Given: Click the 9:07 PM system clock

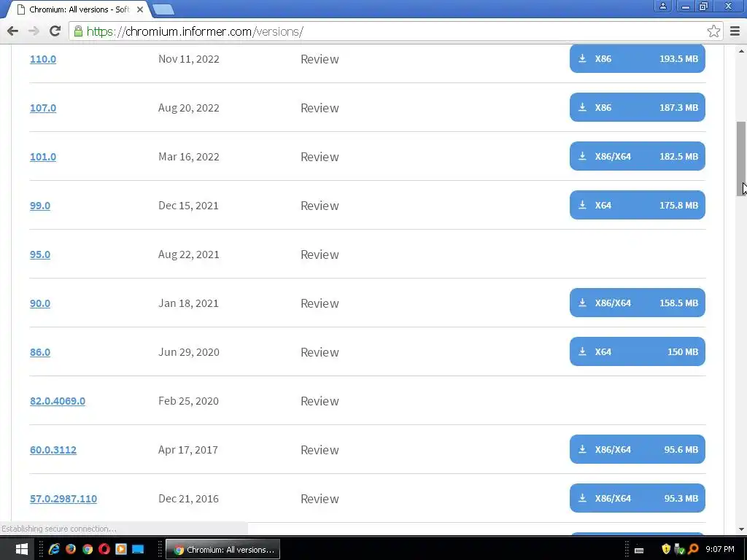Looking at the screenshot, I should (720, 549).
